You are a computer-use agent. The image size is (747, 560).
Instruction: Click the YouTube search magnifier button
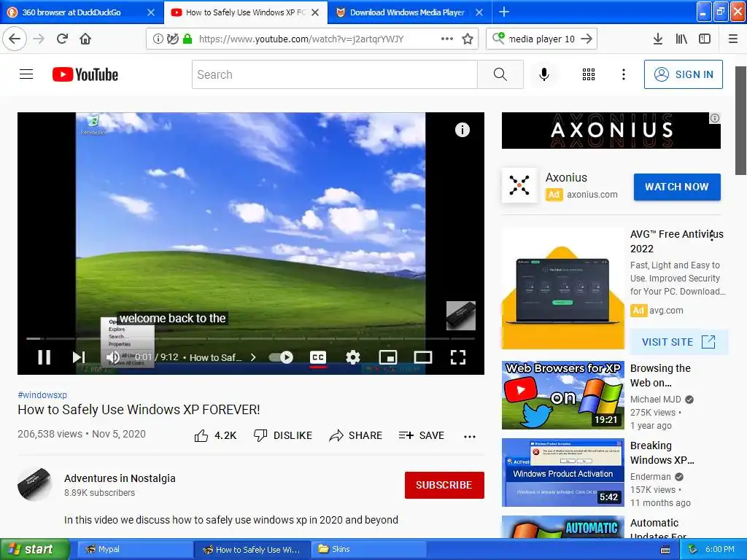click(500, 74)
